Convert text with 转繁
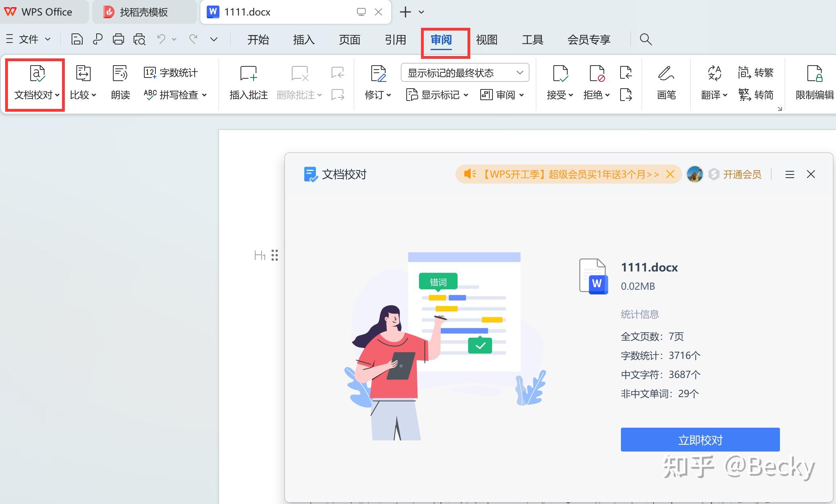The image size is (836, 504). click(x=756, y=73)
